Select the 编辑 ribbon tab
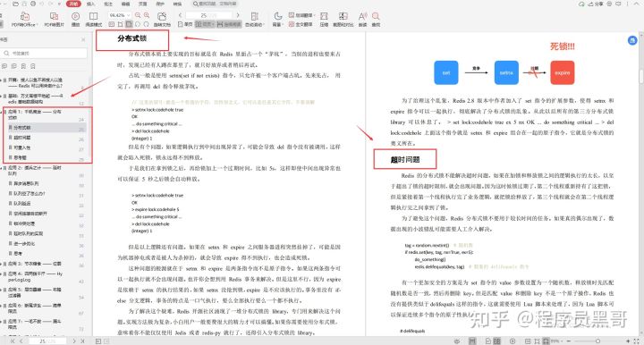644x345 pixels. pyautogui.click(x=125, y=4)
